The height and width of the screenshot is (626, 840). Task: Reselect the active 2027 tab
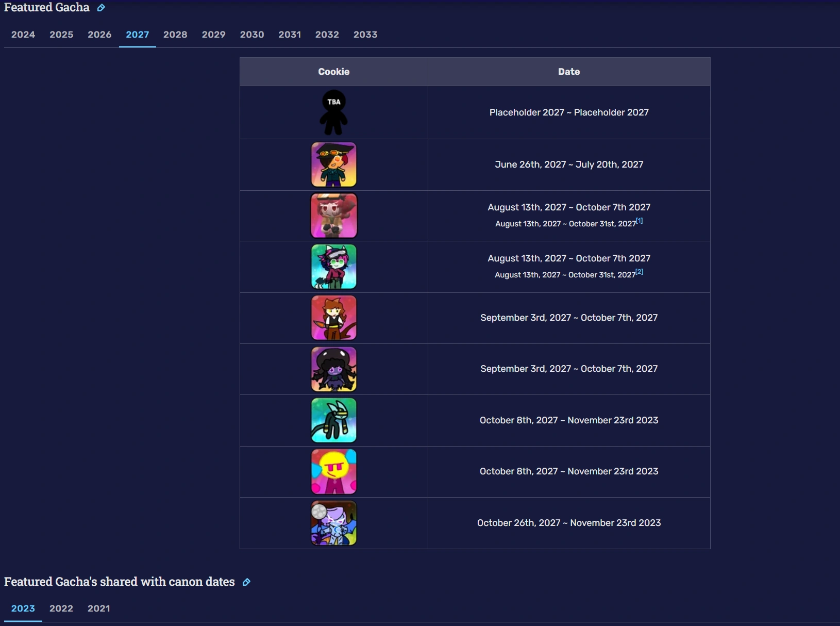[137, 35]
